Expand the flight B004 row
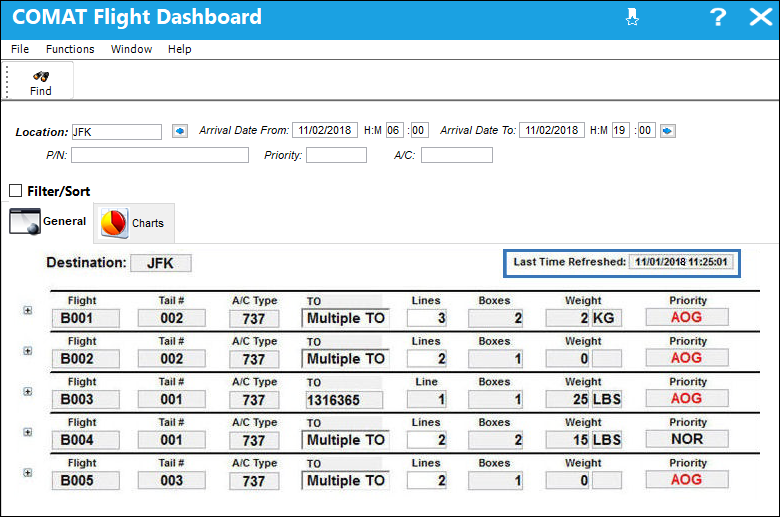 click(28, 432)
